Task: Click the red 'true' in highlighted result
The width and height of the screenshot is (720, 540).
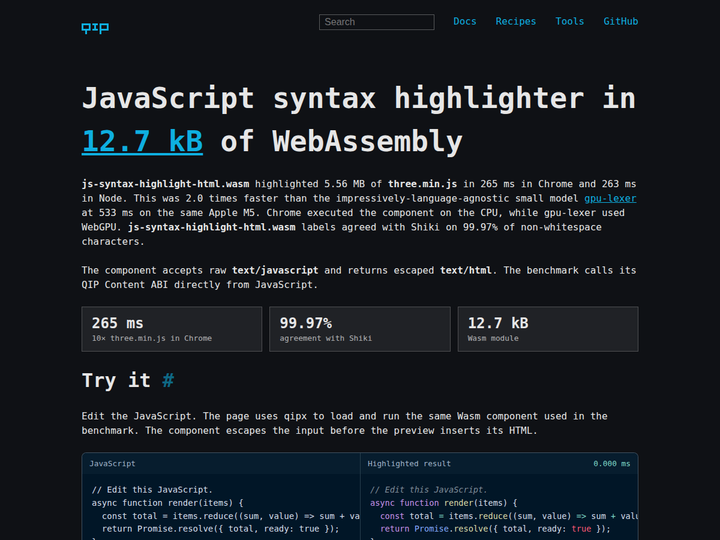Action: click(581, 529)
